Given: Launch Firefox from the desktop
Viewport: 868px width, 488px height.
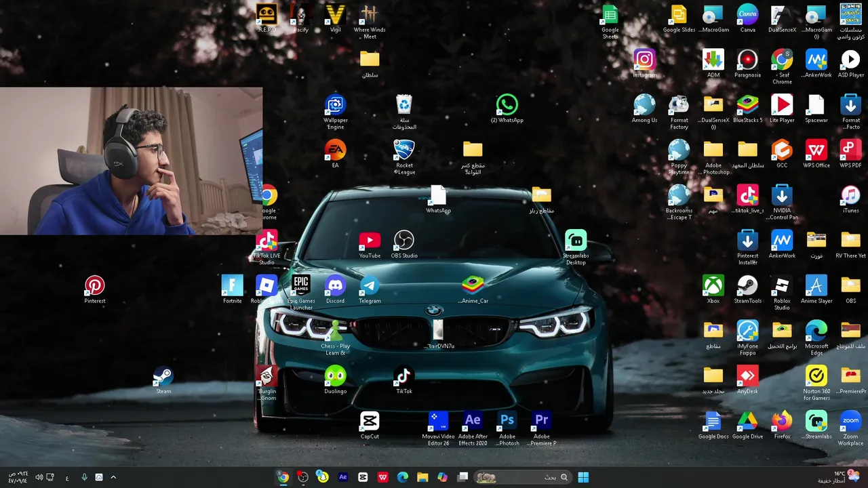Looking at the screenshot, I should click(x=782, y=425).
